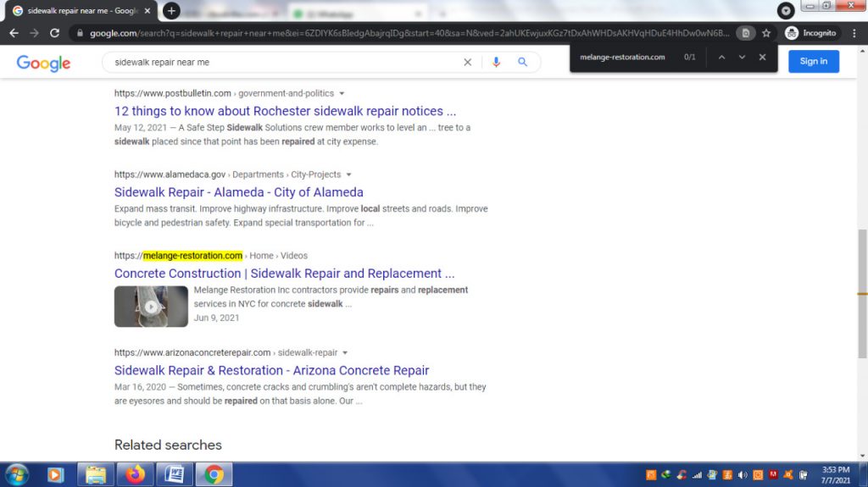Reload the current page
Screen dimensions: 868x487
pos(54,33)
